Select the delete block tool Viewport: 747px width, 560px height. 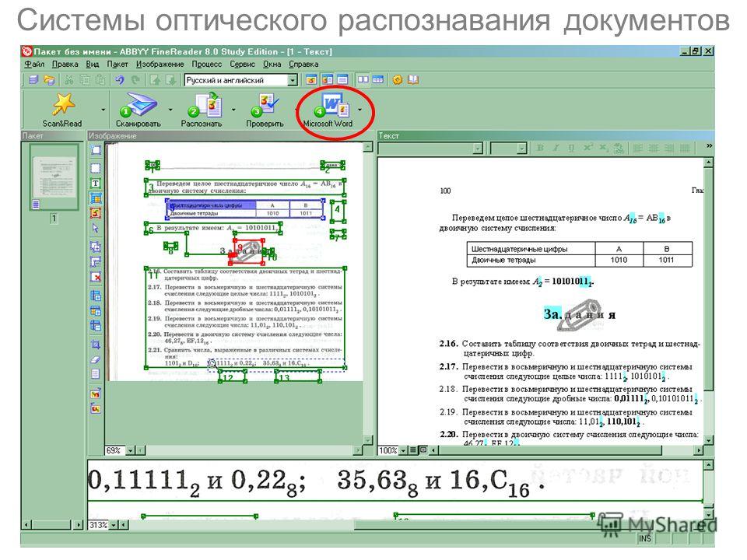pyautogui.click(x=96, y=277)
